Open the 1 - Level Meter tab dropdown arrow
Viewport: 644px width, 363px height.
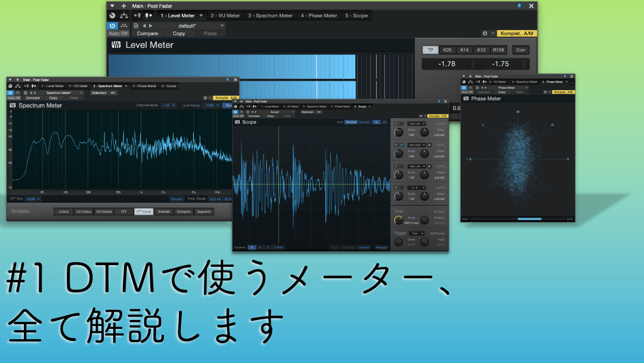(201, 16)
